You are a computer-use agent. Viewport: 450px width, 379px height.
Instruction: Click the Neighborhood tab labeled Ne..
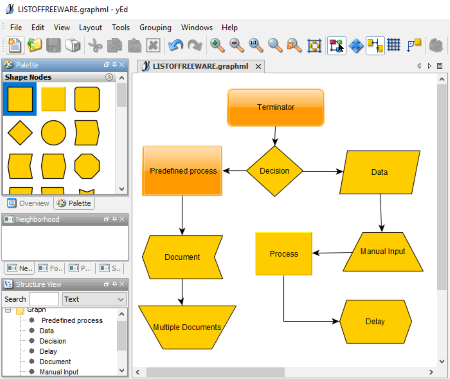click(x=20, y=268)
